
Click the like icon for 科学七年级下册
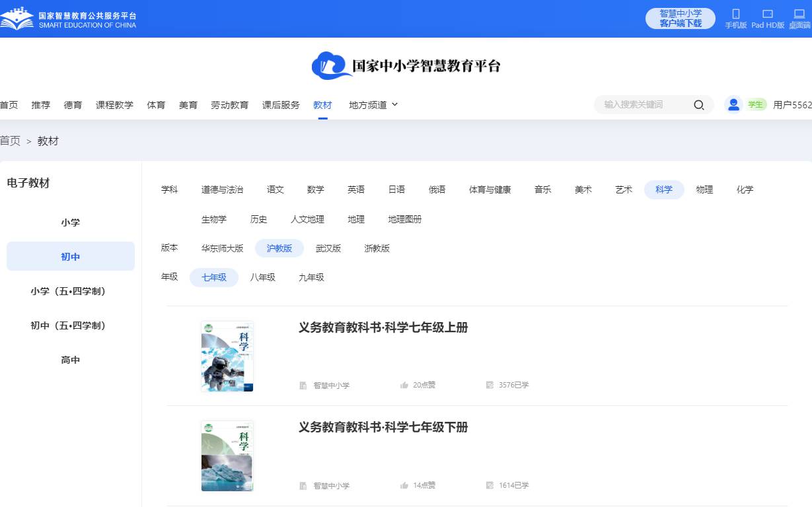(x=404, y=485)
